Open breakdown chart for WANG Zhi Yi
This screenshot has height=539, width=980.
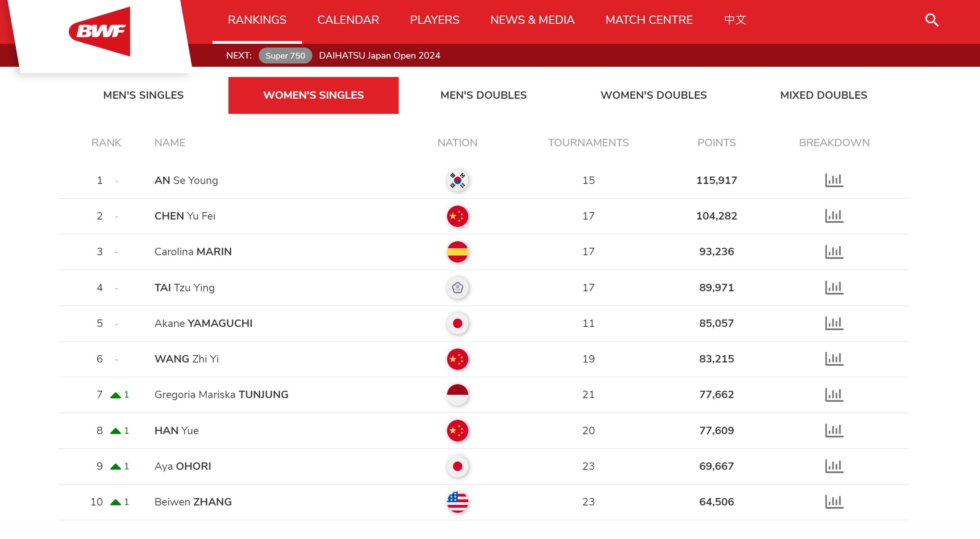(834, 359)
